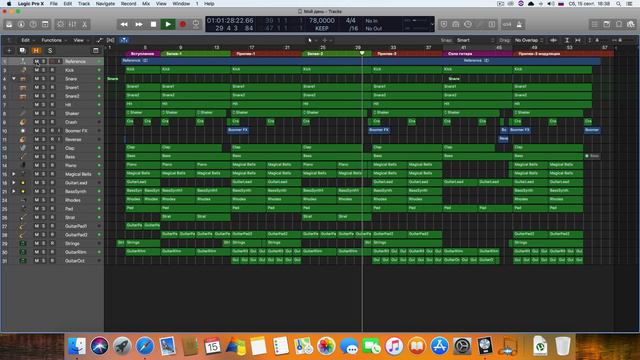
Task: Toggle the Metronome button
Action: point(519,24)
